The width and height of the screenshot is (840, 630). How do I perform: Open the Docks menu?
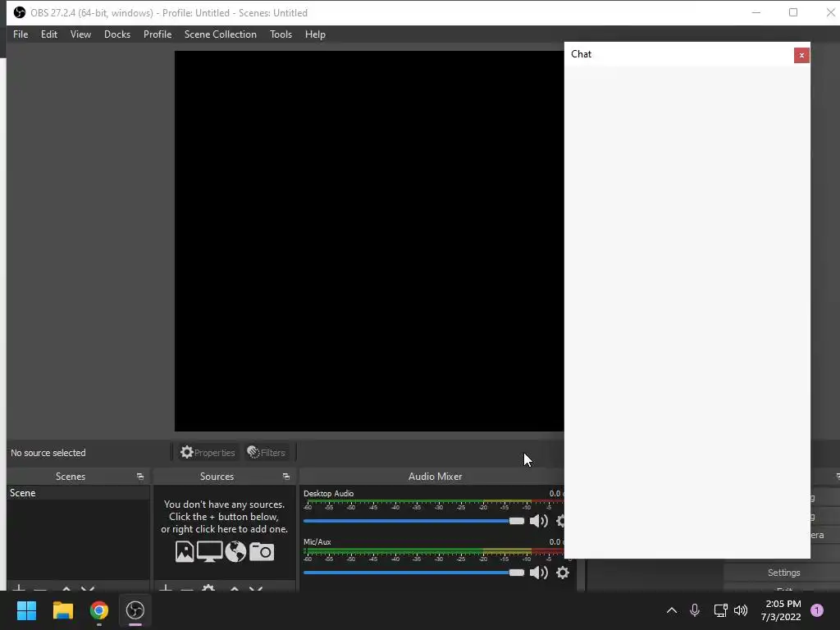pos(116,34)
